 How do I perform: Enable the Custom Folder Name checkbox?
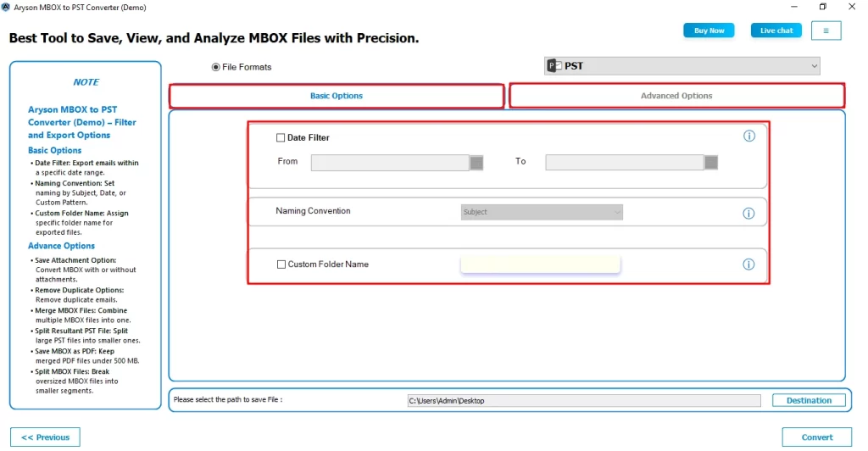point(281,264)
